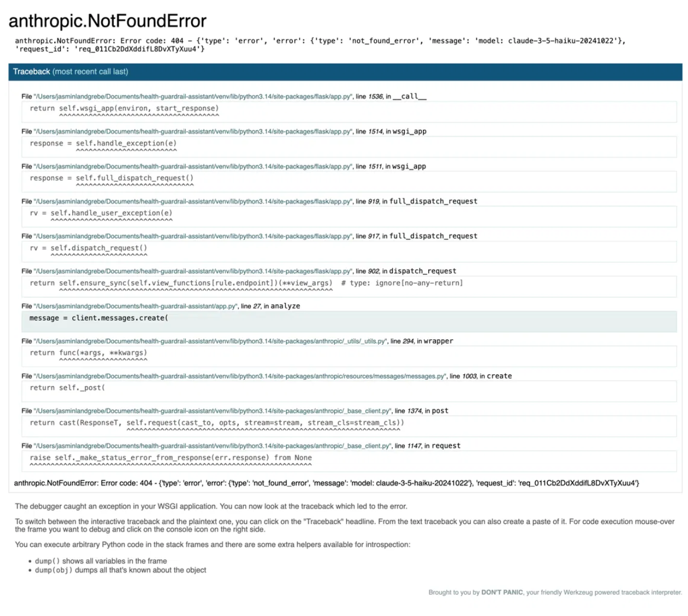The width and height of the screenshot is (688, 616).
Task: Click highlighted line "message = client.messages.create("
Action: pos(349,321)
